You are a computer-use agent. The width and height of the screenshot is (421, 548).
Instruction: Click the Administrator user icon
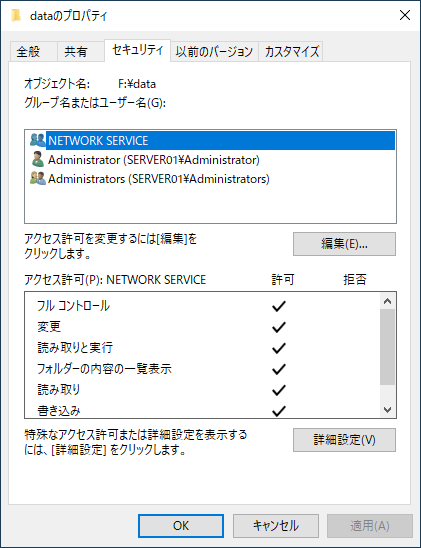coord(37,159)
